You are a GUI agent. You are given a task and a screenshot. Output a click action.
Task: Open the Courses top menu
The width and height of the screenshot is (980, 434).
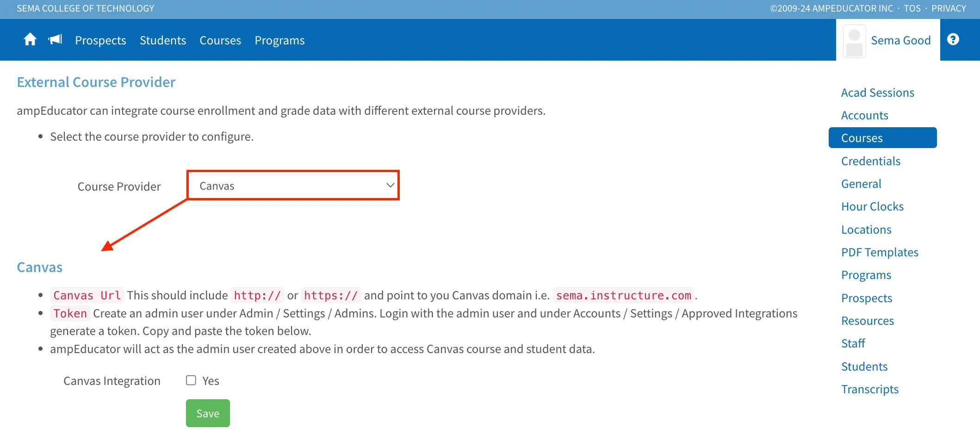tap(220, 40)
